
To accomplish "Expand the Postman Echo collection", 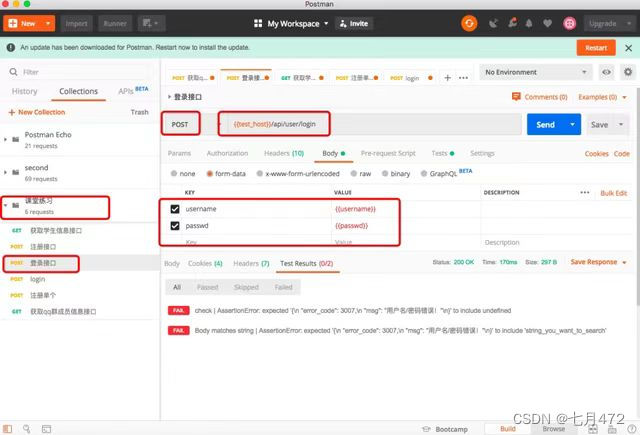I will [x=5, y=140].
